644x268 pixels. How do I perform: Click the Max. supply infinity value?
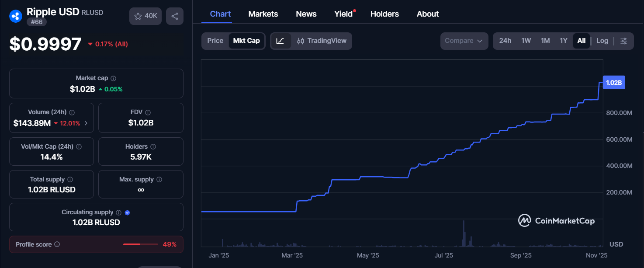(x=141, y=190)
